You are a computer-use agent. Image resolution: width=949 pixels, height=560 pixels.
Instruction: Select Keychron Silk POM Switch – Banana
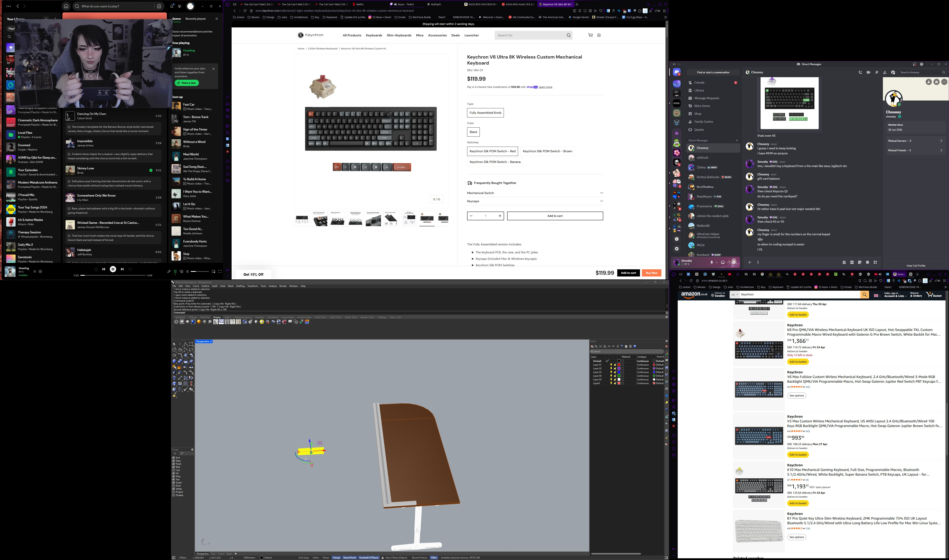tap(495, 162)
